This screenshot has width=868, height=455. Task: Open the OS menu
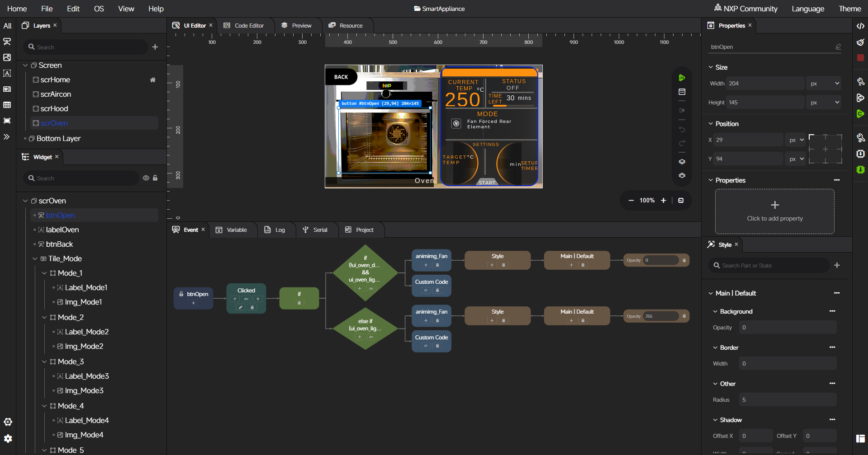(x=99, y=9)
